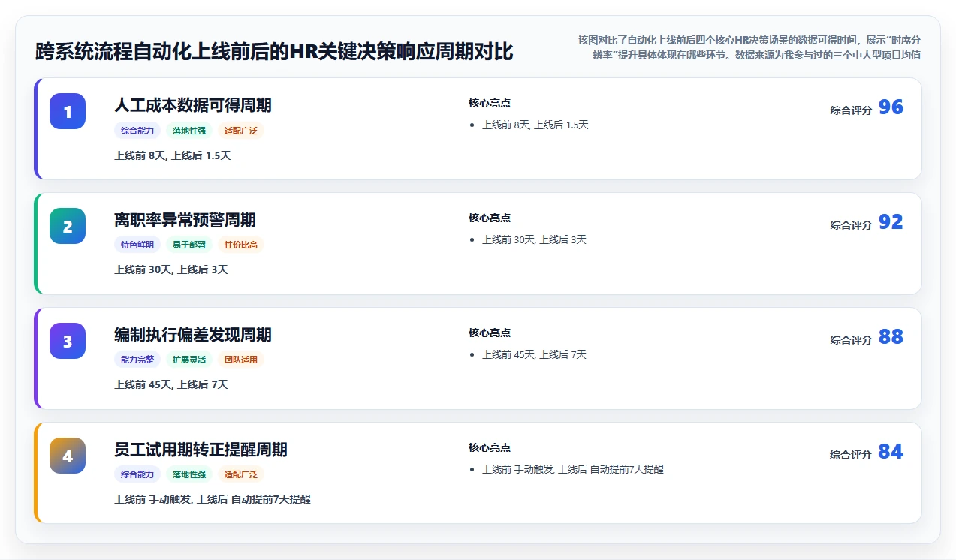This screenshot has height=560, width=956.
Task: Select 综合能力 tag in 员工试用期转正提醒周期 card
Action: click(x=137, y=474)
